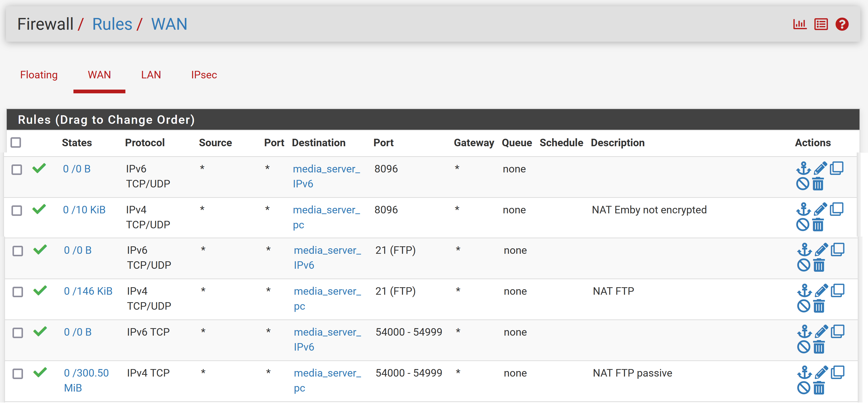The height and width of the screenshot is (404, 868).
Task: Edit the IPv6 21 (FTP) rule
Action: click(x=821, y=250)
